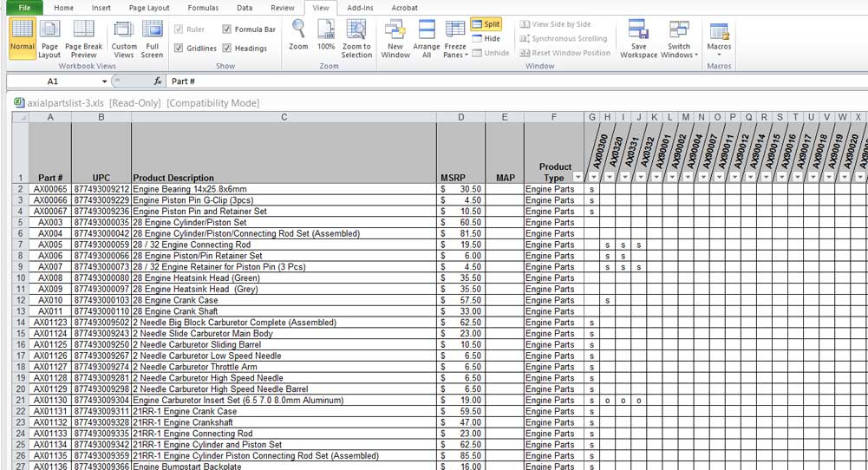Switch to the Formulas tab

[x=203, y=8]
